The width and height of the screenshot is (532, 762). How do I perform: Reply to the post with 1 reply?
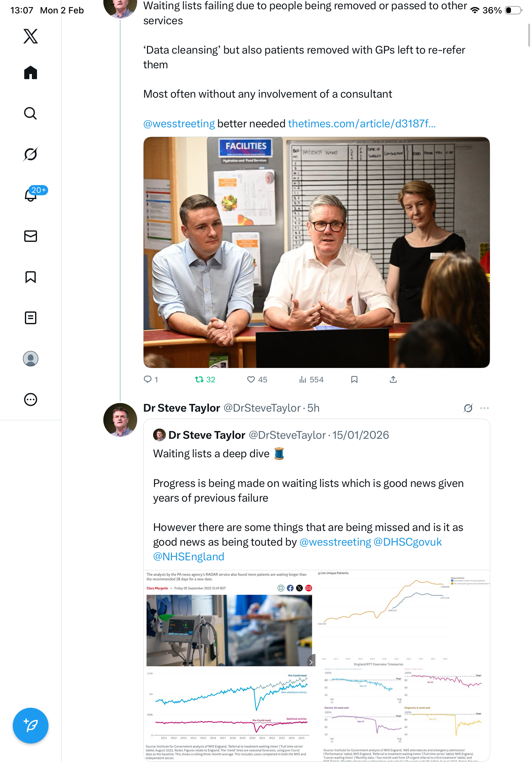click(148, 379)
